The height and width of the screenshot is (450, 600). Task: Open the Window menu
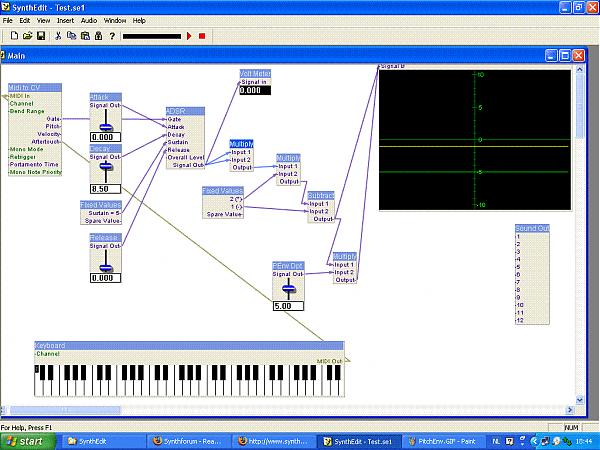pos(115,21)
